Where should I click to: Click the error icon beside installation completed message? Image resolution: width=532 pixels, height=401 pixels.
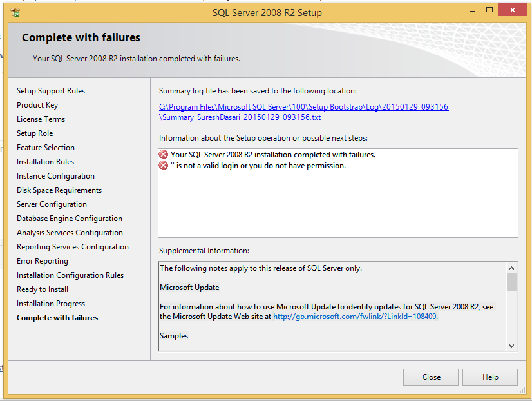(x=164, y=155)
